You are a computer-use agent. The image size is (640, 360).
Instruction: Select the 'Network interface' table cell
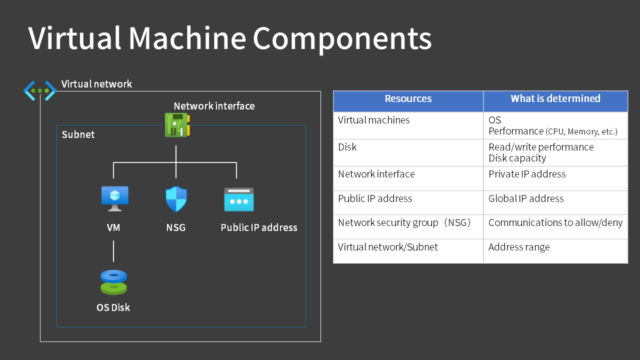(x=408, y=178)
